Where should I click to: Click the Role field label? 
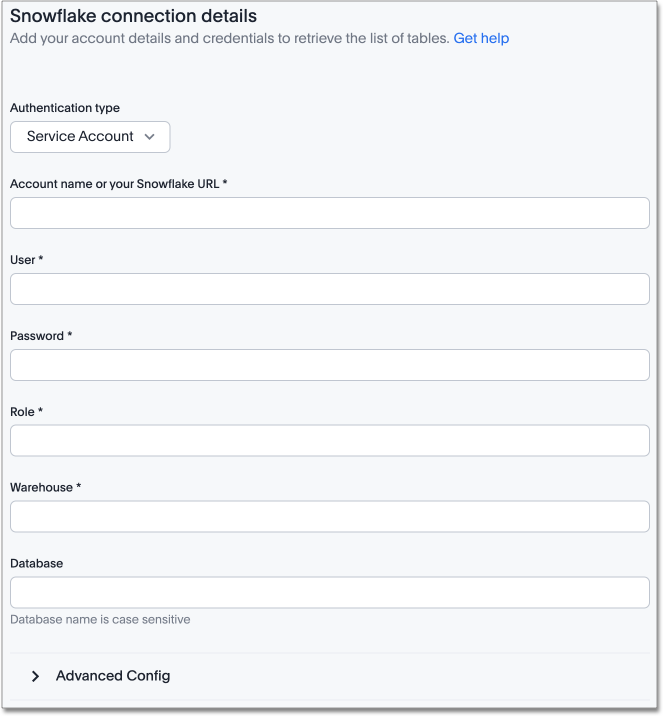pos(26,412)
